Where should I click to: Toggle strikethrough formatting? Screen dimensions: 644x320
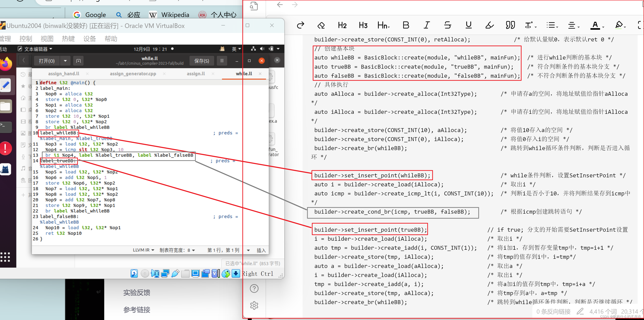[447, 25]
